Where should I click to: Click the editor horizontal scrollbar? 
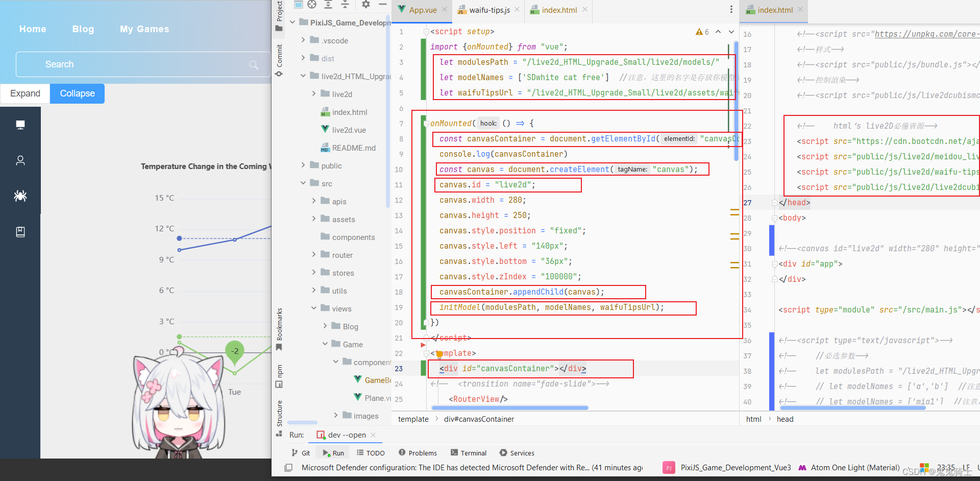click(x=510, y=408)
